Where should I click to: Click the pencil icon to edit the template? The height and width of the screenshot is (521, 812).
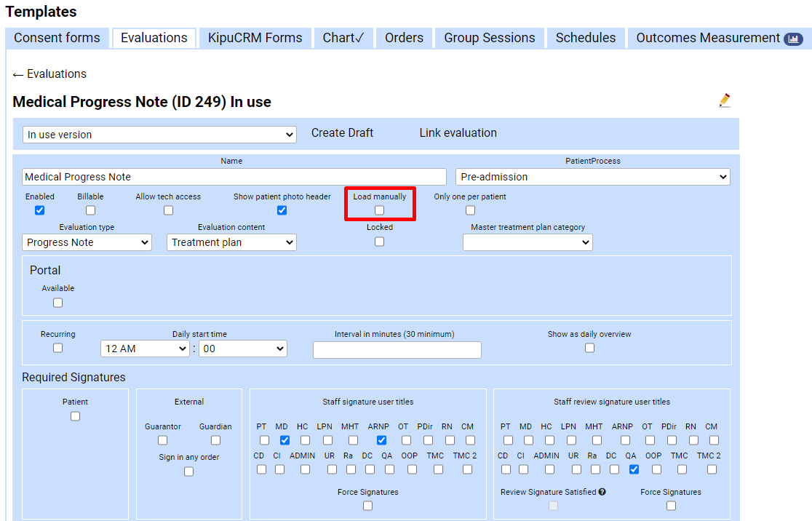725,101
